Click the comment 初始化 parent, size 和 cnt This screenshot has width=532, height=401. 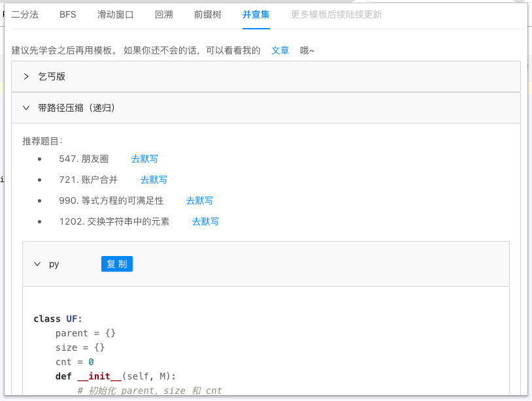click(150, 391)
